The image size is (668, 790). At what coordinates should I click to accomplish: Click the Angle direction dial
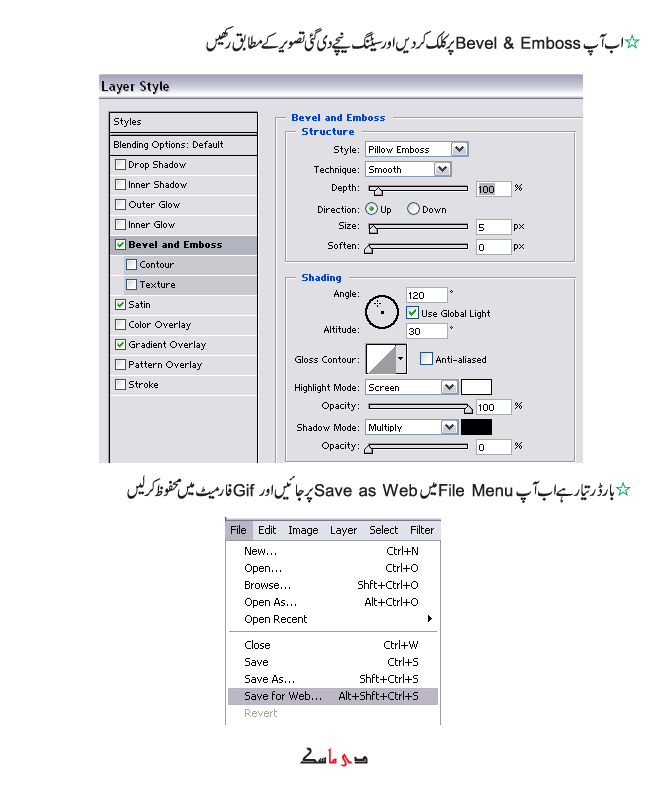[382, 312]
